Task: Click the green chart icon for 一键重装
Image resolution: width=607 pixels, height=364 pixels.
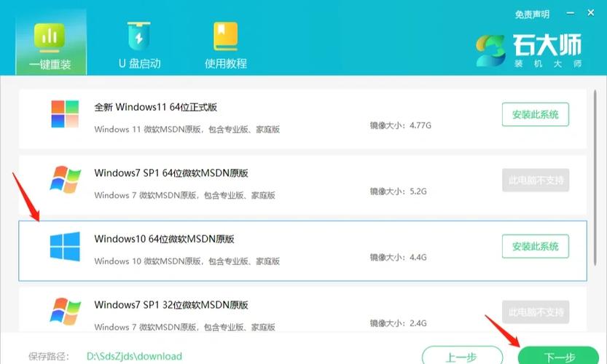Action: [x=50, y=38]
